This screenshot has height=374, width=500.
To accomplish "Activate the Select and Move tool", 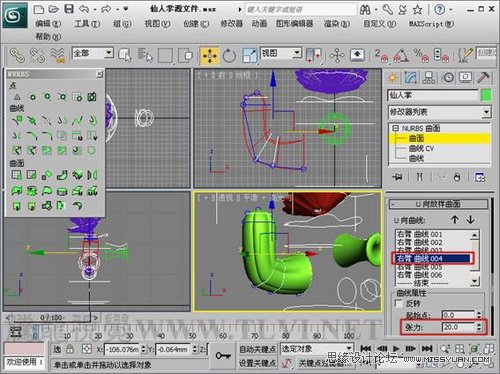I will 210,56.
